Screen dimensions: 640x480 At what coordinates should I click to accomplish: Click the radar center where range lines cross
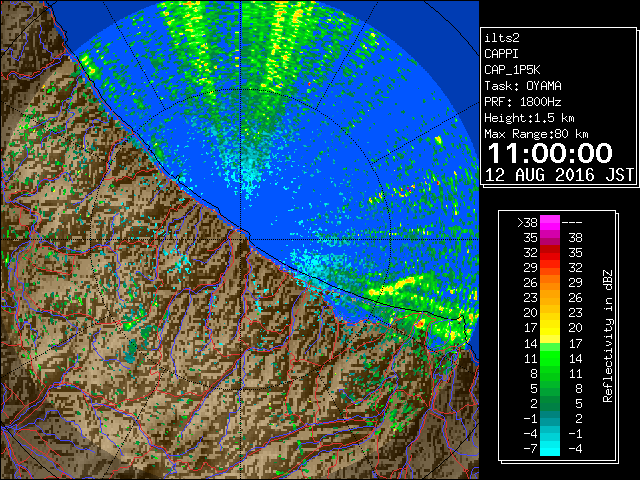point(241,240)
